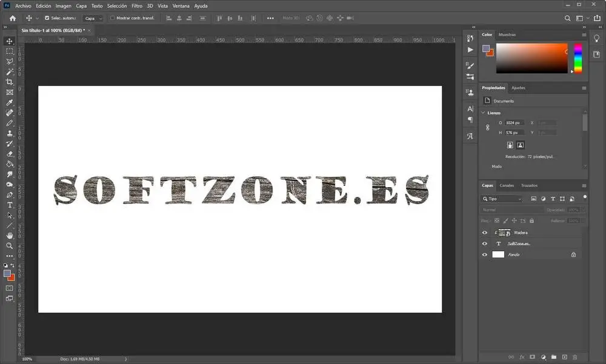This screenshot has width=606, height=364.
Task: Choose the Eyedropper tool
Action: coord(10,102)
